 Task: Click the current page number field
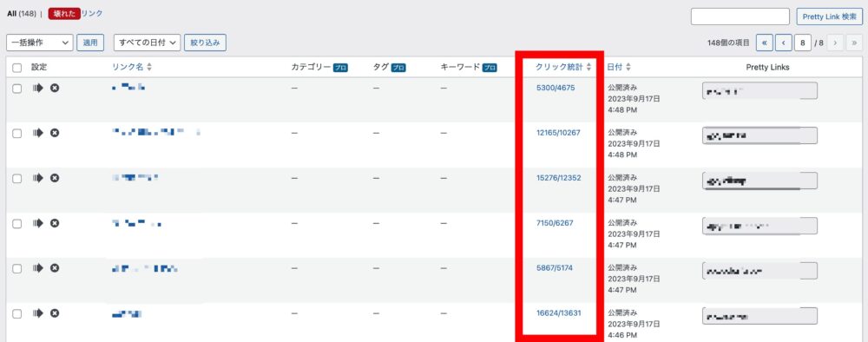tap(803, 43)
